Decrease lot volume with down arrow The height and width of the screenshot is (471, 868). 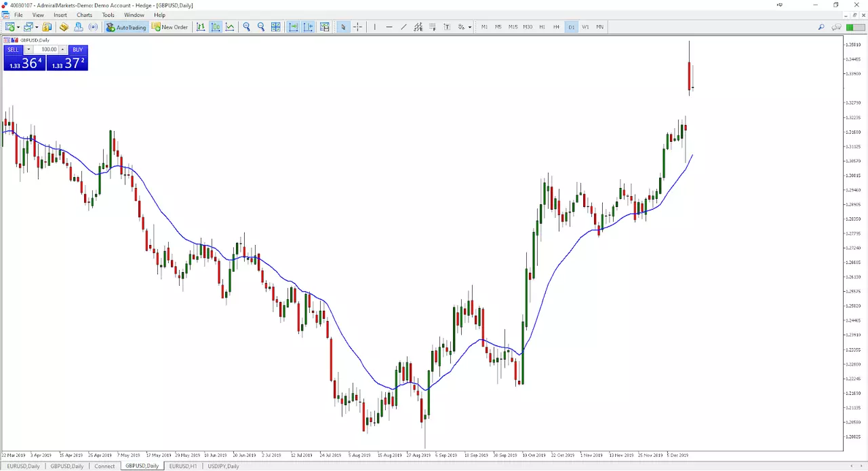29,50
